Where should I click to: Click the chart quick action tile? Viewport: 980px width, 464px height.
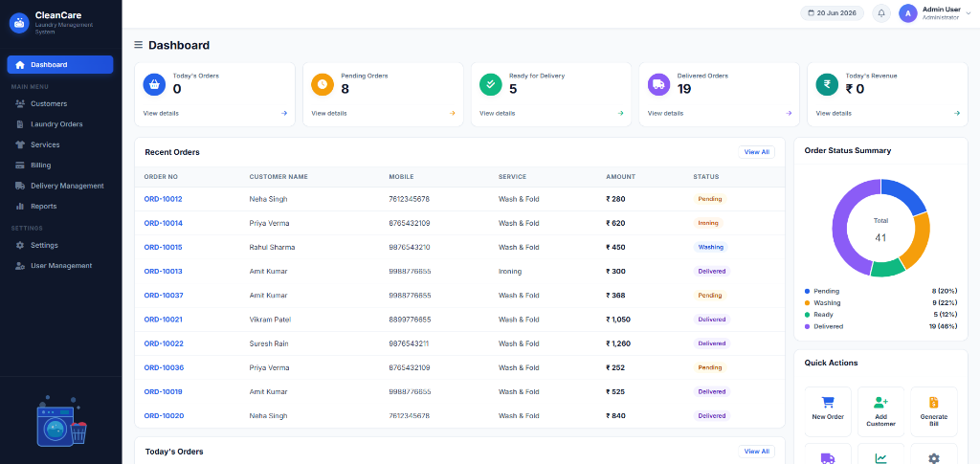880,454
